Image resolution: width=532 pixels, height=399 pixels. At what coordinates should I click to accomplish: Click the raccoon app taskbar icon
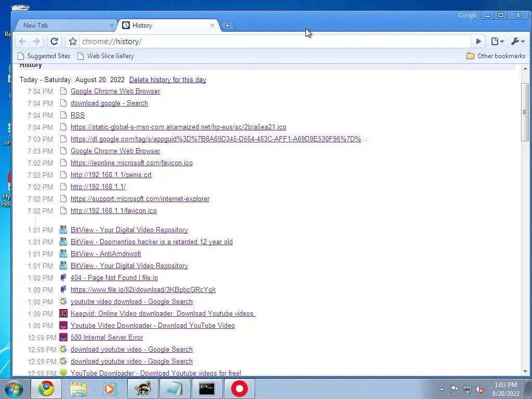coord(143,389)
